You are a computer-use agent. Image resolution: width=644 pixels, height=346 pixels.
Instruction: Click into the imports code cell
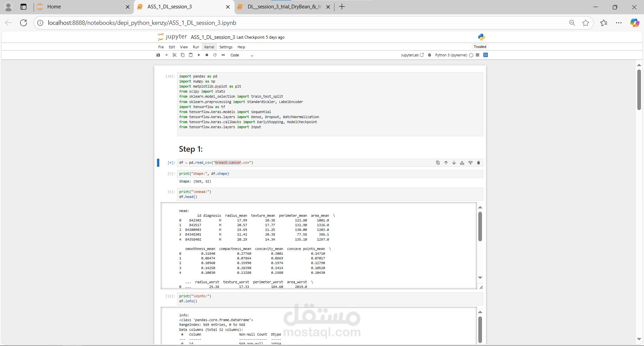(x=330, y=104)
